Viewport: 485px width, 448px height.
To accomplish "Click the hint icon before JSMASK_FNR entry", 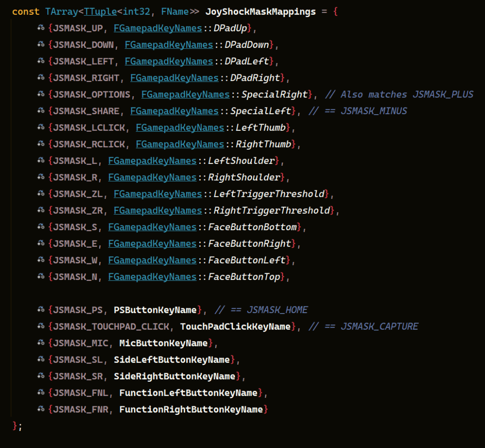I will tap(41, 410).
